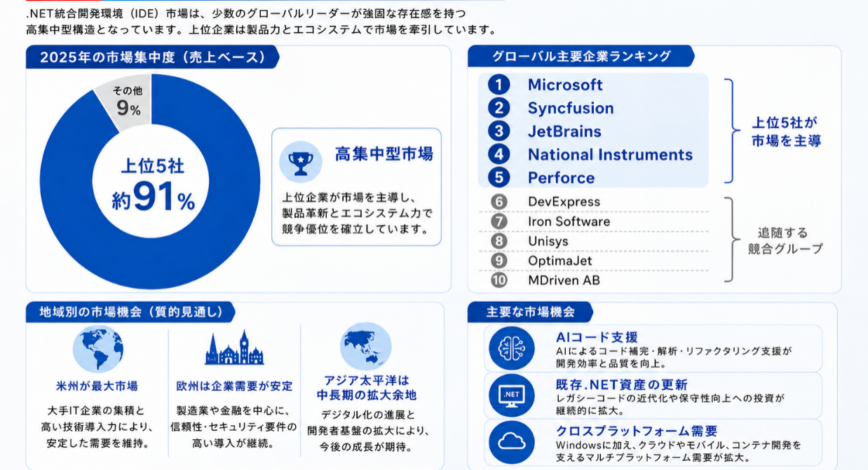868x470 pixels.
Task: Click the Perforce company name
Action: (561, 177)
